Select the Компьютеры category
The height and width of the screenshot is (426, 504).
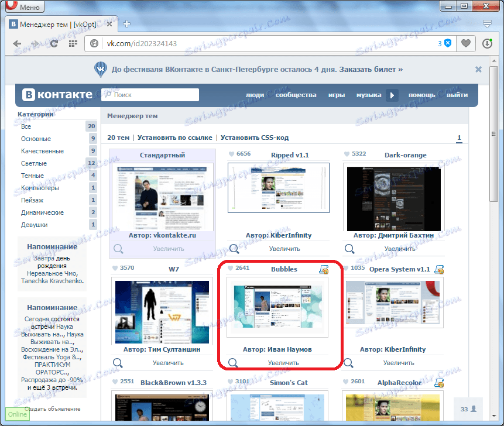point(57,188)
